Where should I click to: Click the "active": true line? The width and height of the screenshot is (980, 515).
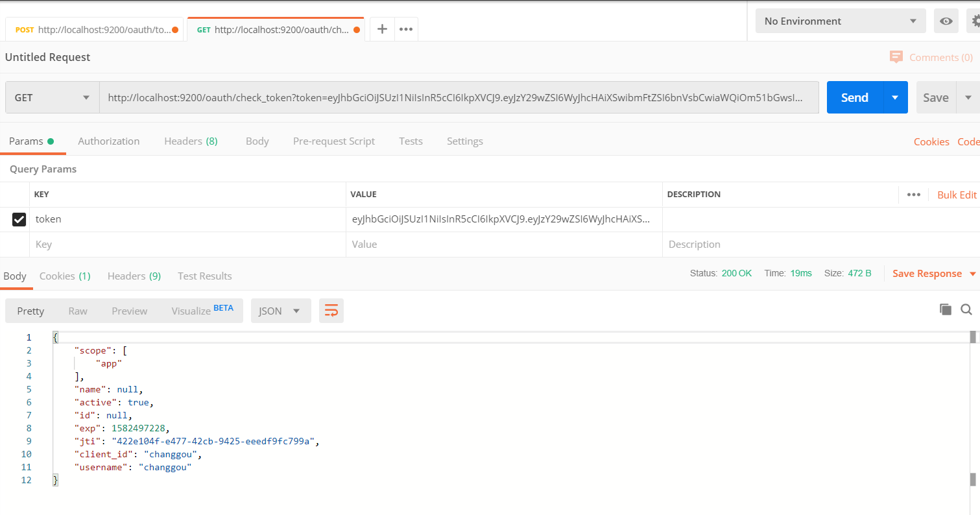coord(114,402)
